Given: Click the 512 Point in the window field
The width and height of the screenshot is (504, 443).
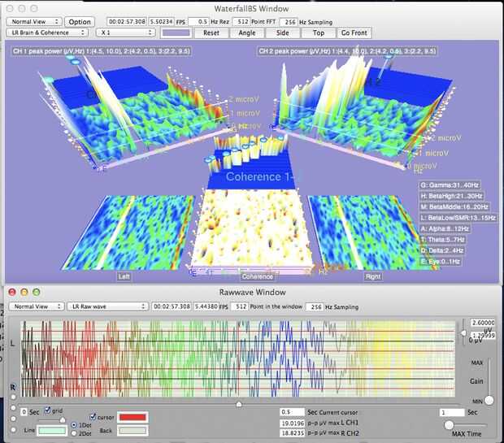Looking at the screenshot, I should [240, 306].
